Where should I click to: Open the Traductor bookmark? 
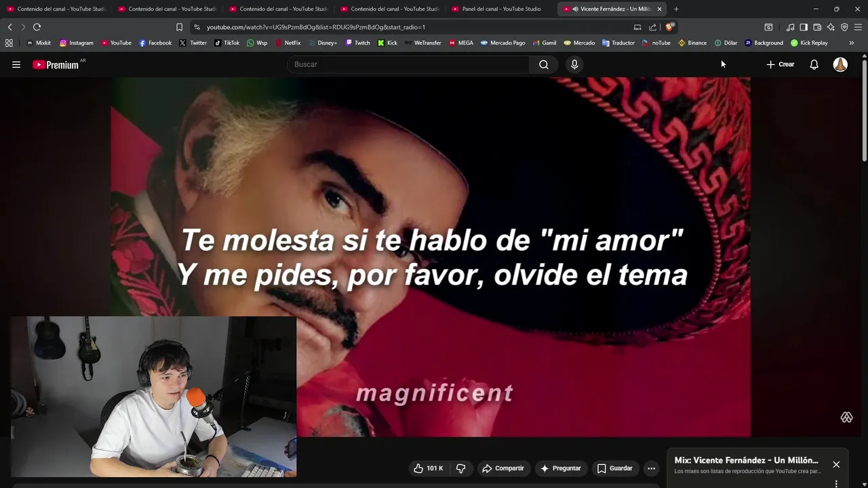[x=618, y=43]
